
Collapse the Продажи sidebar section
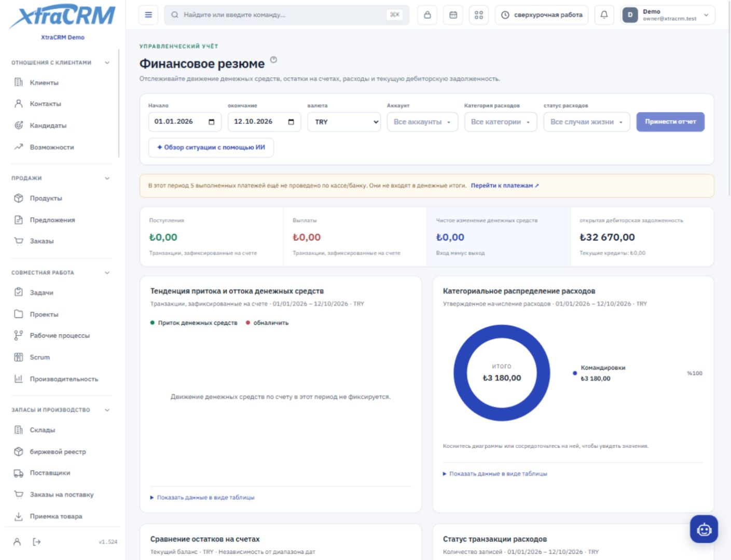[x=61, y=178]
